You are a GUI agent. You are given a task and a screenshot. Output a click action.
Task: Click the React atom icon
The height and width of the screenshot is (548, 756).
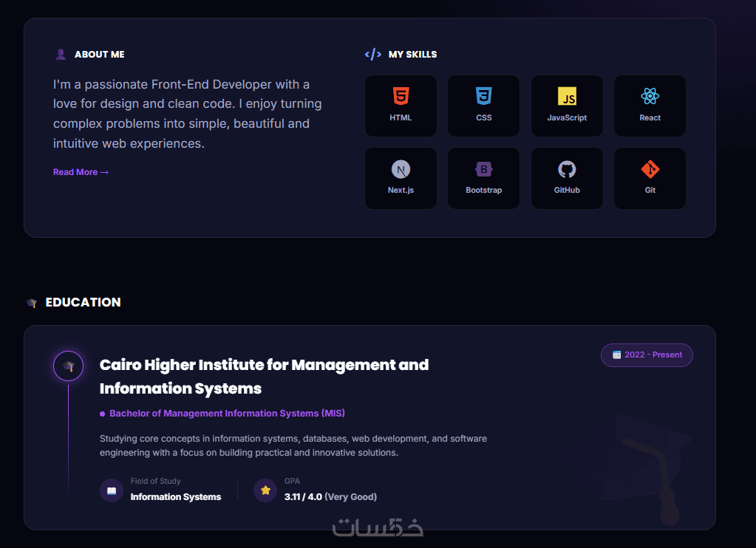tap(650, 96)
